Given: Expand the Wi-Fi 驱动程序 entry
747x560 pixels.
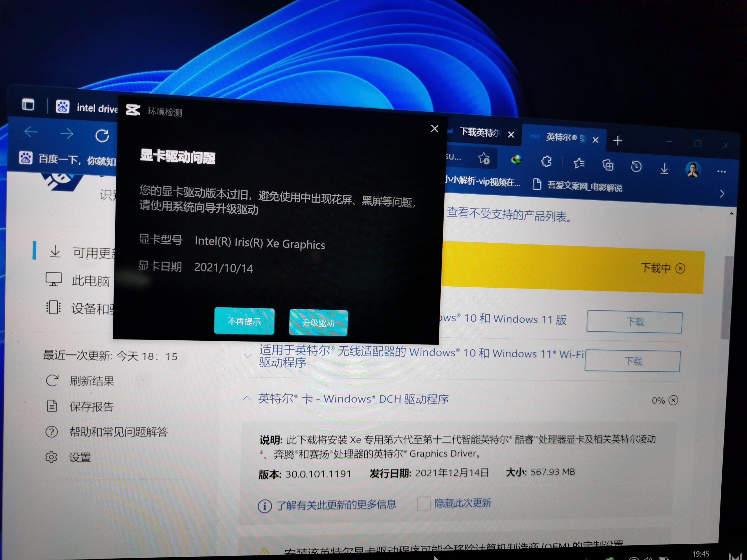Looking at the screenshot, I should tap(248, 356).
